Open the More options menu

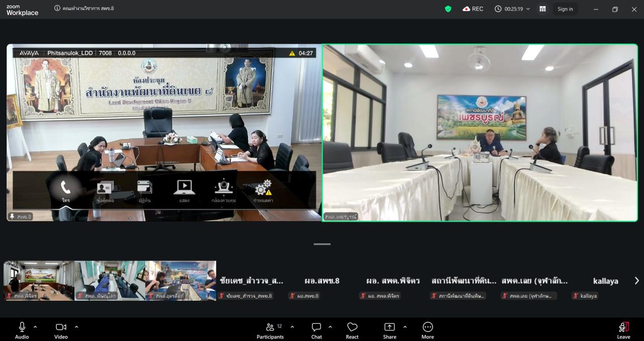point(428,330)
